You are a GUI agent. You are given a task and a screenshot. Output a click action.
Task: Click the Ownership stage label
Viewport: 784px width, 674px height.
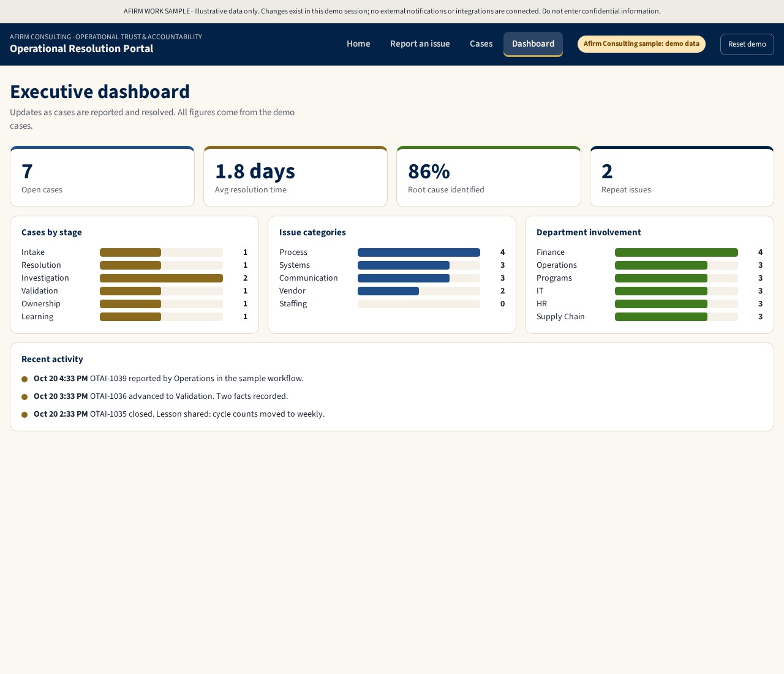[x=41, y=304]
